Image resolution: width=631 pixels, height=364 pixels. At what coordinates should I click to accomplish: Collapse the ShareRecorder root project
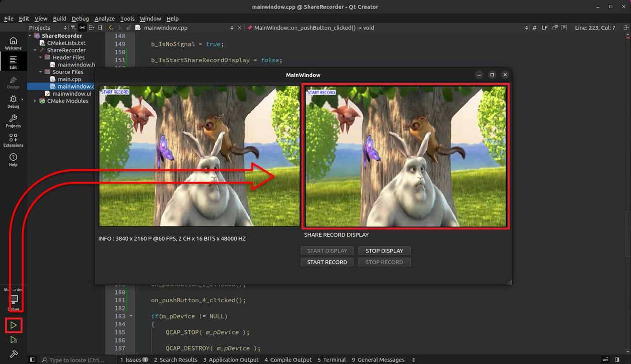tap(30, 36)
